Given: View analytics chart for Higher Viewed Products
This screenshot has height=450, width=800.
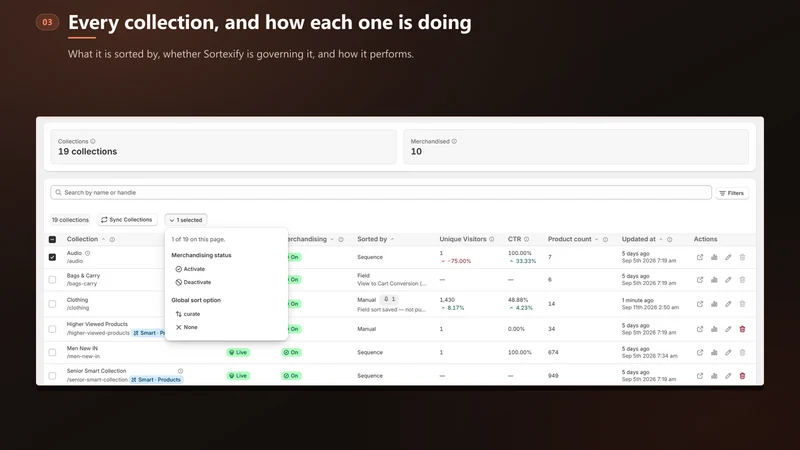Looking at the screenshot, I should pyautogui.click(x=714, y=329).
